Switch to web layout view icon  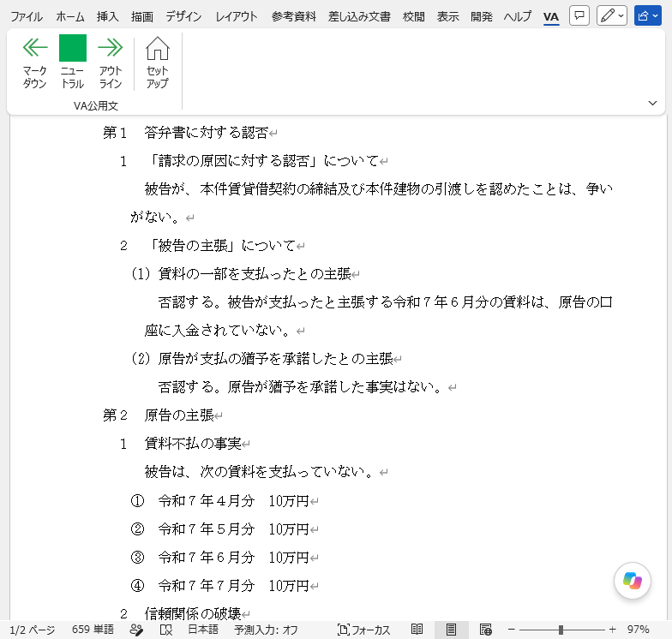(x=485, y=630)
